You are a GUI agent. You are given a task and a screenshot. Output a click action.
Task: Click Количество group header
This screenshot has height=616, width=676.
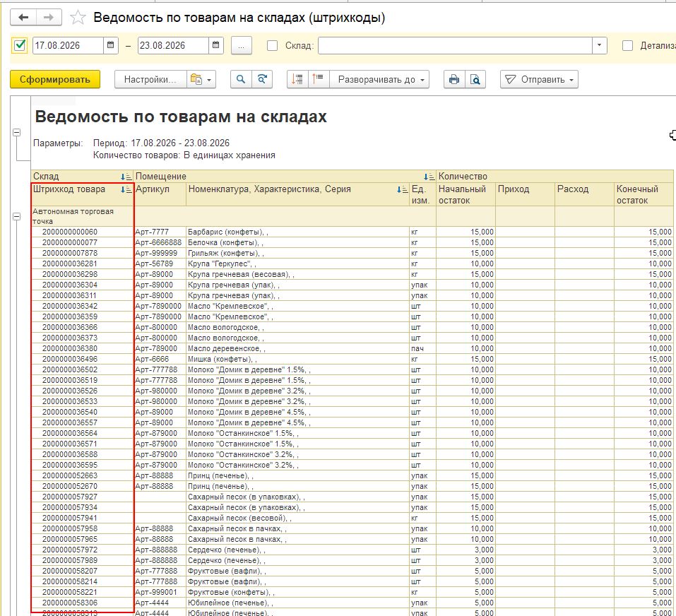tap(555, 177)
